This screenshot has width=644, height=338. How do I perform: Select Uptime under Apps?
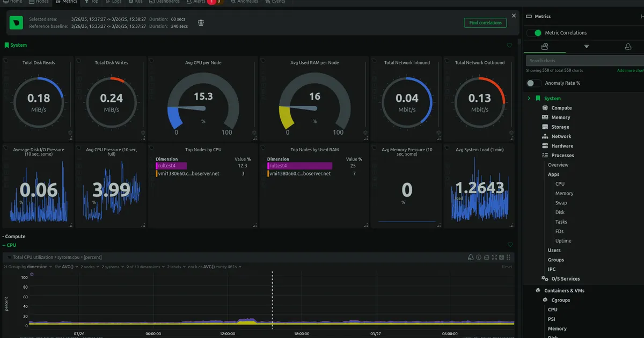[x=563, y=241]
